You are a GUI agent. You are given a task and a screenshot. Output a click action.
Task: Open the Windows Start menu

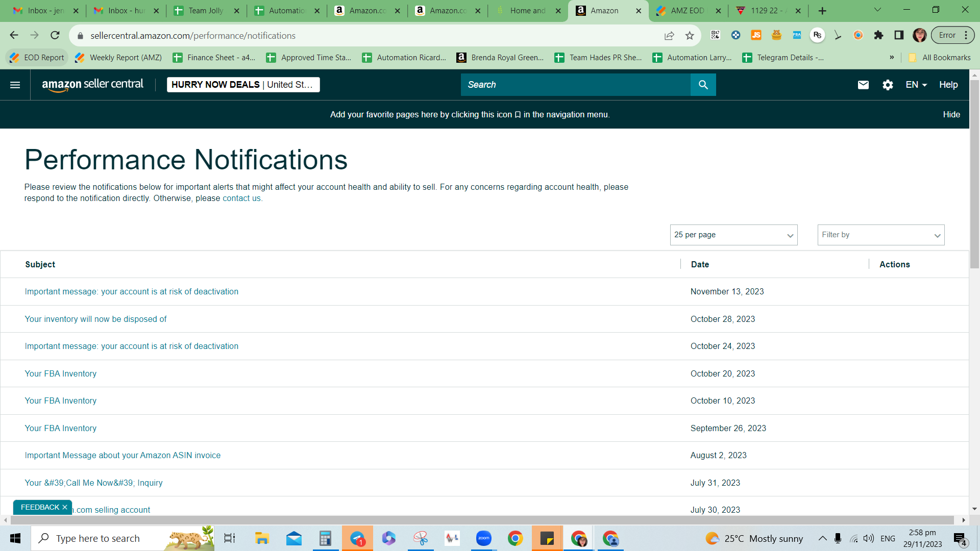(x=15, y=538)
